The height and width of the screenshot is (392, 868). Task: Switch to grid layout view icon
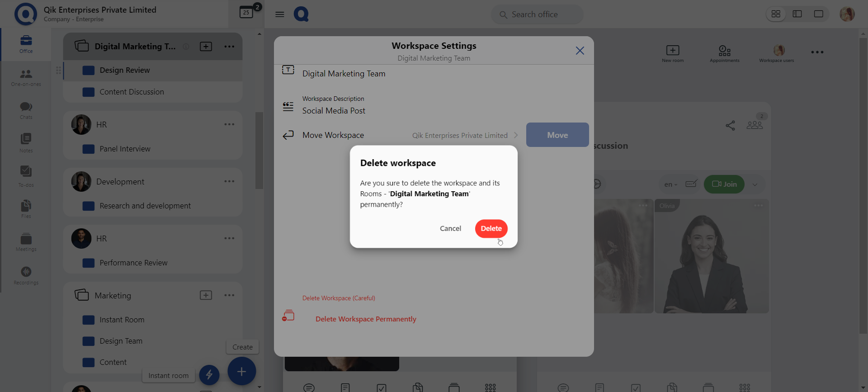tap(776, 14)
